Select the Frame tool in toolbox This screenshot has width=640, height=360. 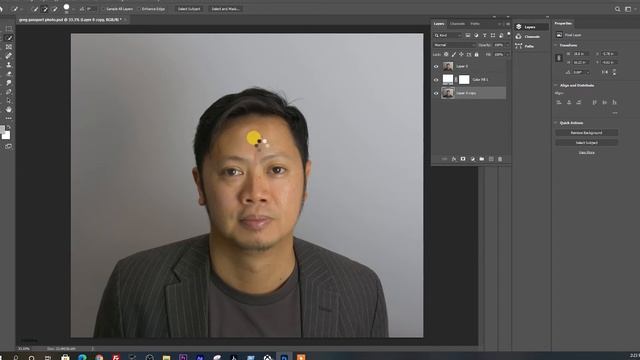click(9, 47)
